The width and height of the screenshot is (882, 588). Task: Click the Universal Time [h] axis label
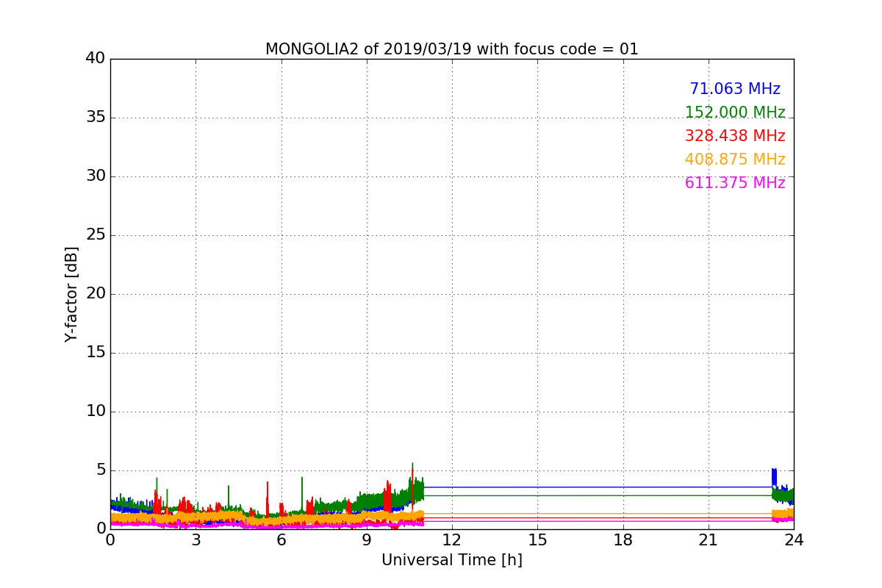[x=452, y=560]
